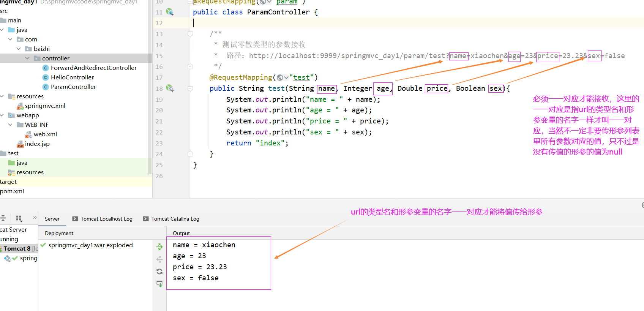The image size is (644, 311).
Task: Click the "param" mapping link on line 10
Action: tap(287, 2)
